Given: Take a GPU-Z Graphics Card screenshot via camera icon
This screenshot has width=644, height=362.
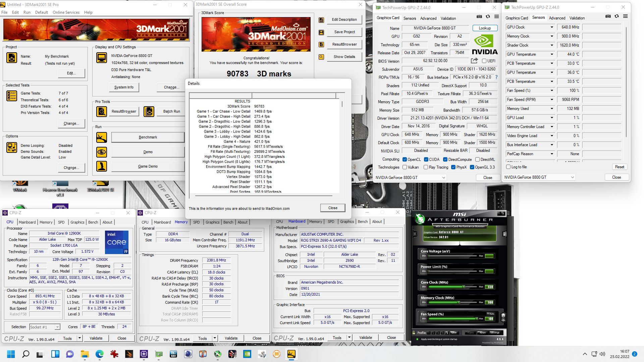Looking at the screenshot, I should [x=479, y=16].
